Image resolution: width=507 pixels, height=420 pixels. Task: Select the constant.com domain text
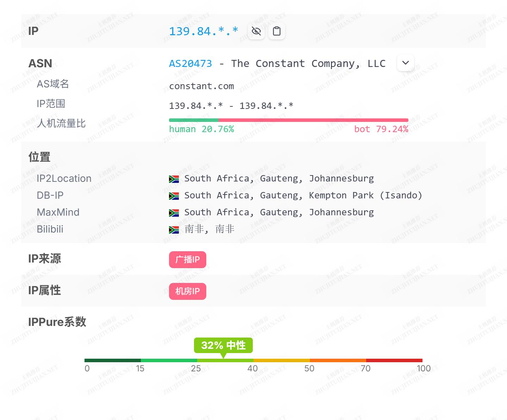coord(201,86)
